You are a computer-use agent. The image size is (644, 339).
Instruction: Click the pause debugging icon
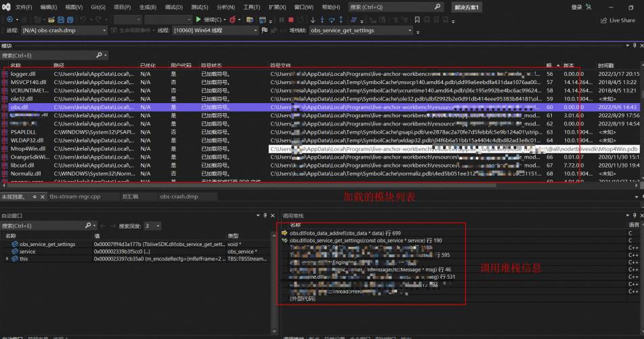point(281,20)
